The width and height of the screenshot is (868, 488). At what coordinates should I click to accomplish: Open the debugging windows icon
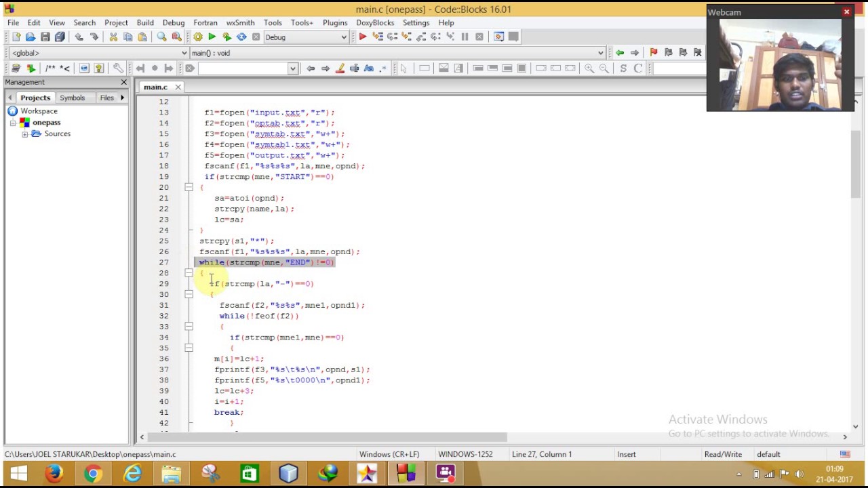tap(499, 37)
